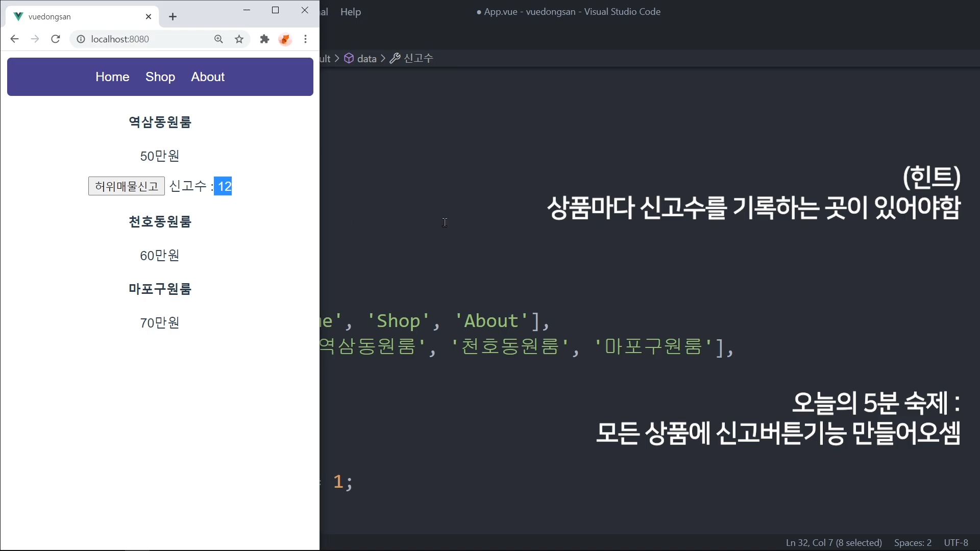
Task: Click the Home navigation link
Action: coord(112,77)
